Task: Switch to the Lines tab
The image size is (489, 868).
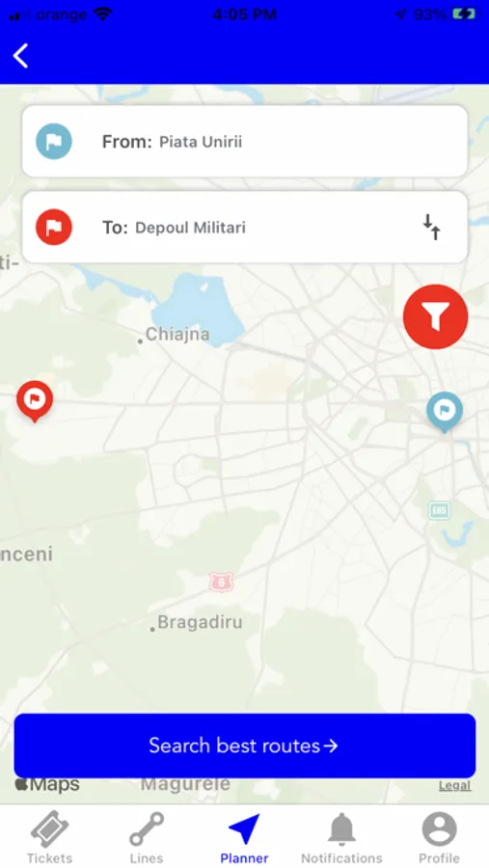Action: tap(147, 837)
